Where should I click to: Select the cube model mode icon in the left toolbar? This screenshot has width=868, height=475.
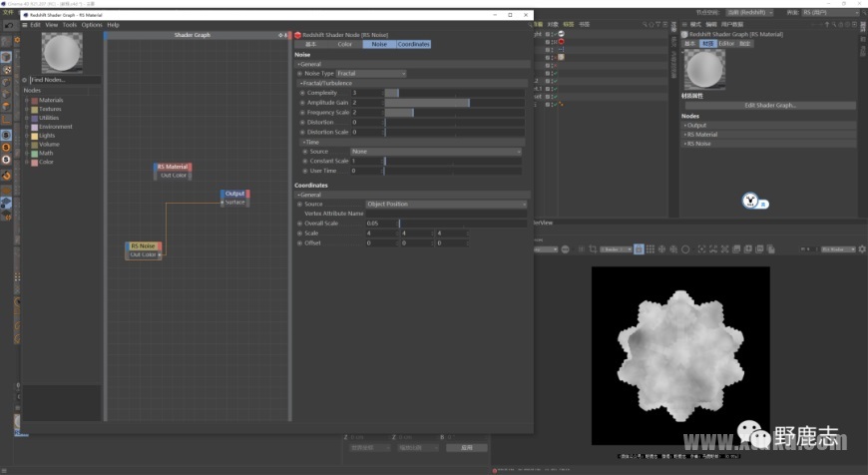6,57
